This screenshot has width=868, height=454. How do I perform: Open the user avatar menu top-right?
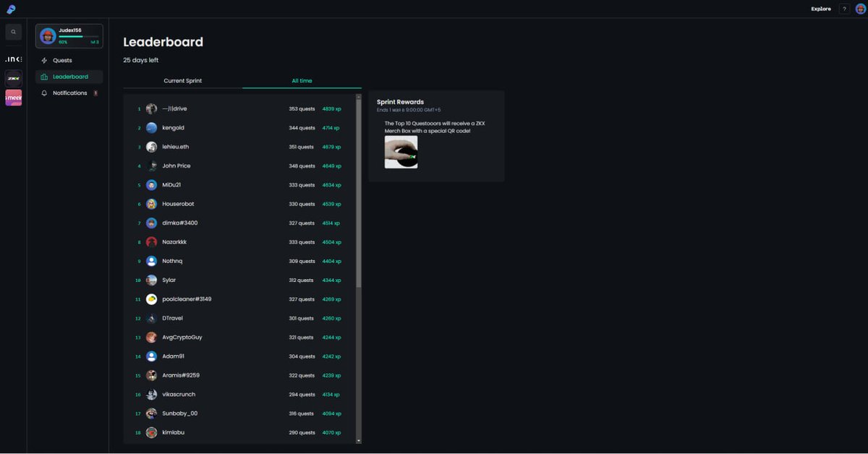(x=860, y=9)
